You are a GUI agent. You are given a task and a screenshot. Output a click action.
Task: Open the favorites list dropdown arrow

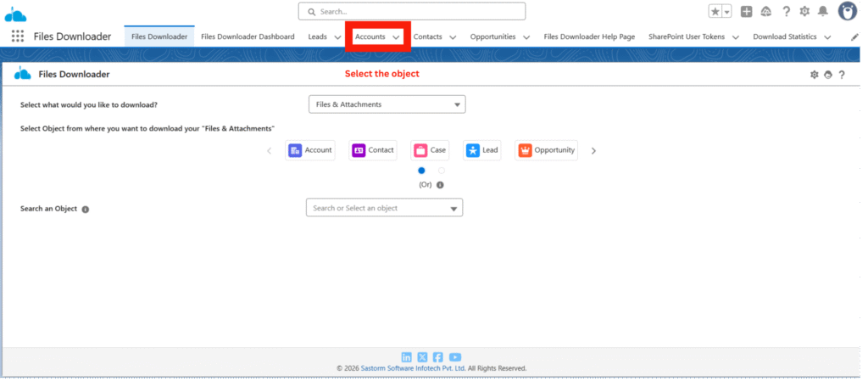click(x=726, y=12)
